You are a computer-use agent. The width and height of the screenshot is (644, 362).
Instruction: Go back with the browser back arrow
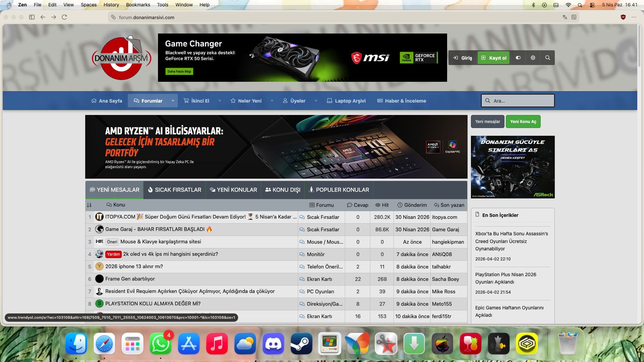[x=43, y=17]
